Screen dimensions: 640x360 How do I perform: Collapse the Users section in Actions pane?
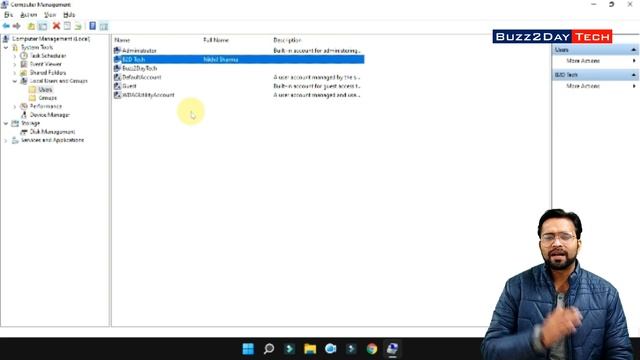tap(633, 50)
